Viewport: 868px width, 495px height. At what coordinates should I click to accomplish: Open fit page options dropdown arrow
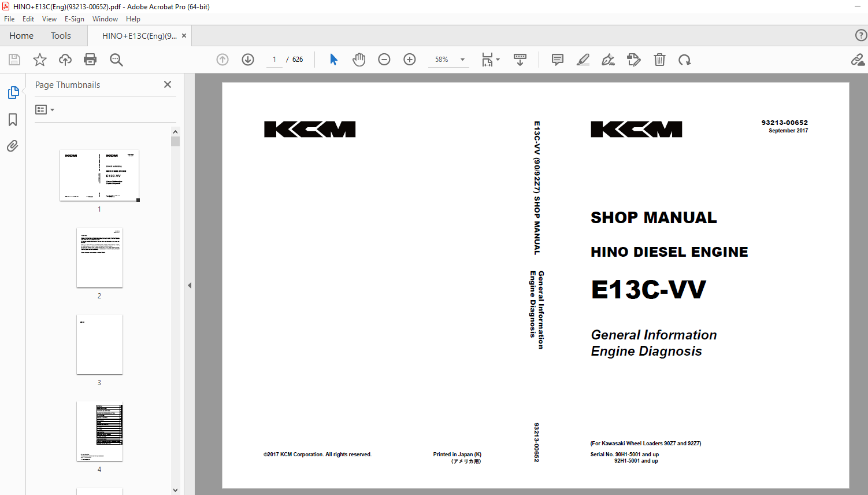coord(498,60)
